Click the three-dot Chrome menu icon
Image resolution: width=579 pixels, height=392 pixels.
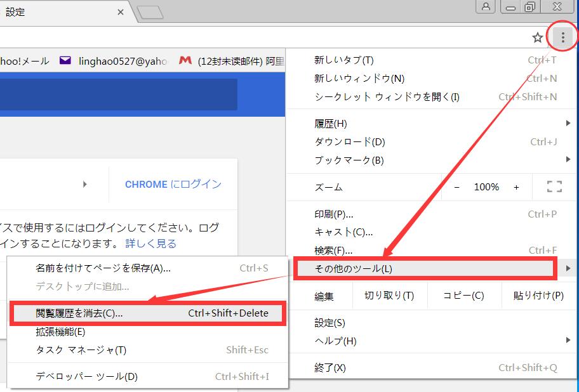point(562,37)
